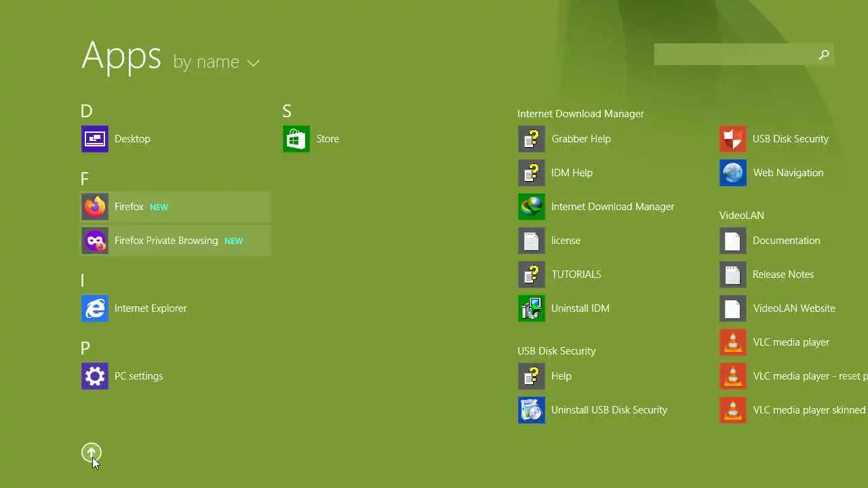The height and width of the screenshot is (488, 868).
Task: Click the 'F' letter group header
Action: 85,179
